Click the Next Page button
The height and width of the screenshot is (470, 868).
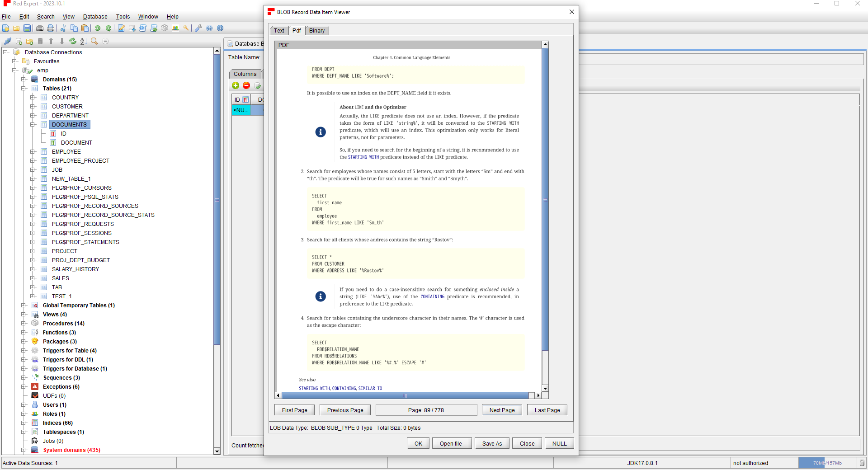click(x=502, y=410)
